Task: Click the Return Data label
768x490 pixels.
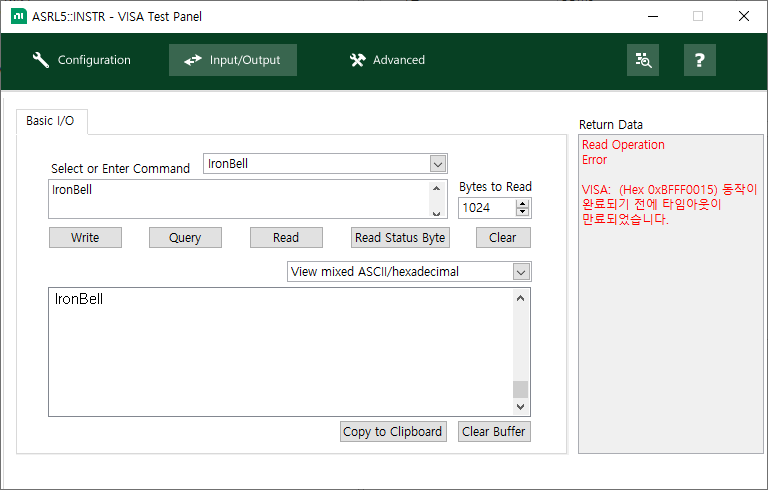Action: 611,124
